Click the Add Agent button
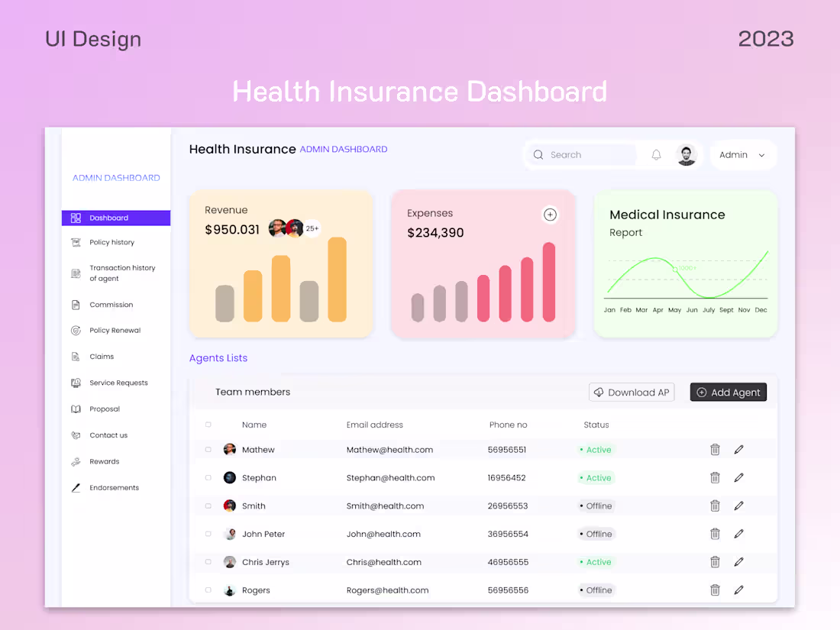Viewport: 840px width, 630px height. pyautogui.click(x=728, y=392)
